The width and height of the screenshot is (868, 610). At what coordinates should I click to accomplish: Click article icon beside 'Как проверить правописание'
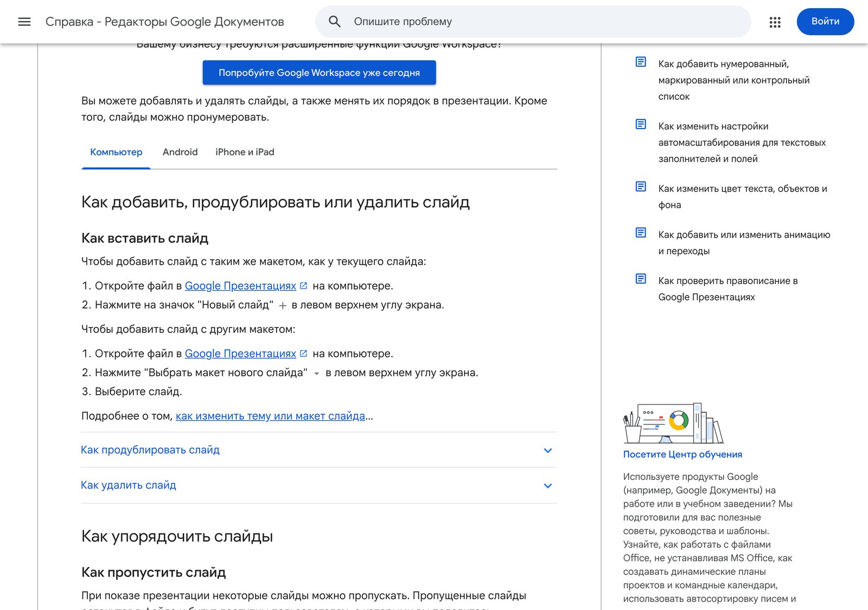pyautogui.click(x=641, y=279)
